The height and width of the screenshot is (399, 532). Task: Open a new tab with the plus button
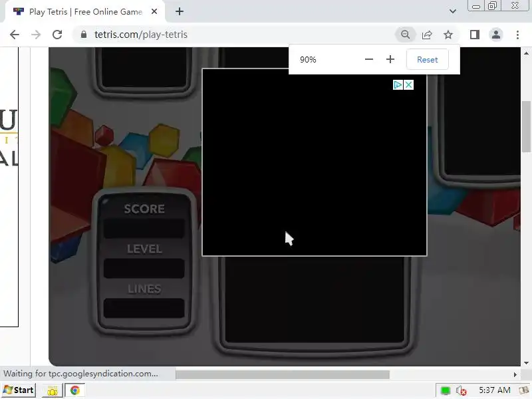coord(180,11)
